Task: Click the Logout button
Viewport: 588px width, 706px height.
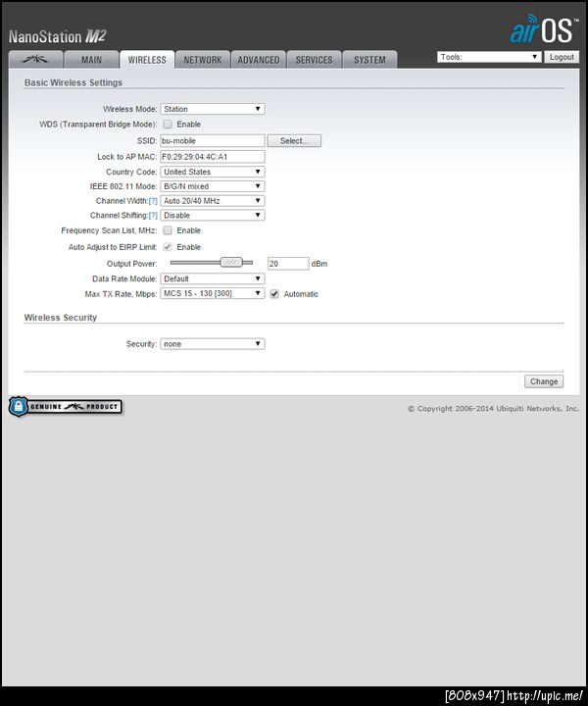Action: point(562,57)
